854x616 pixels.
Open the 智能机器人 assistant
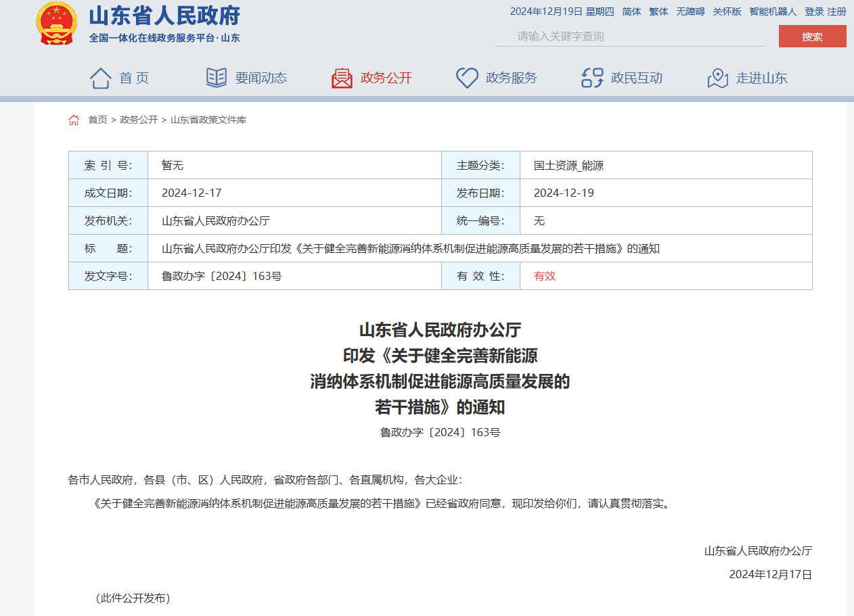coord(773,11)
